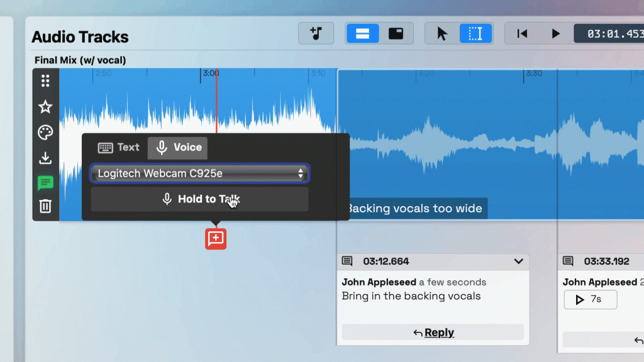Enable the range selection tool
Image resolution: width=644 pixels, height=362 pixels.
[475, 33]
